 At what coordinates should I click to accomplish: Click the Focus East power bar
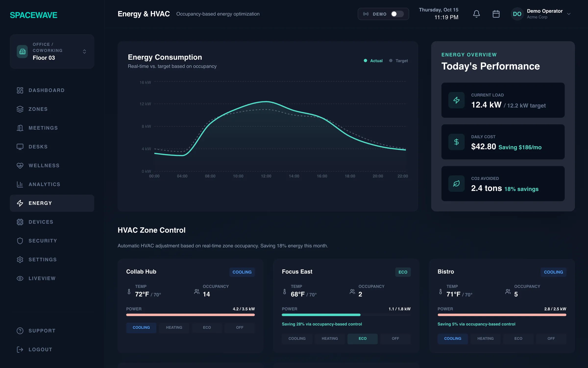click(346, 315)
